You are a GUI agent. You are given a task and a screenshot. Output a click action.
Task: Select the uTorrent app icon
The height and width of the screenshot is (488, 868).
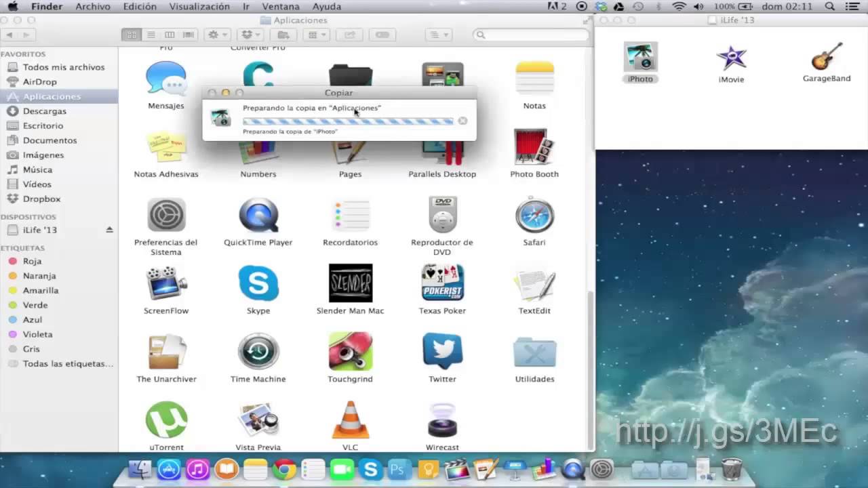pyautogui.click(x=166, y=420)
